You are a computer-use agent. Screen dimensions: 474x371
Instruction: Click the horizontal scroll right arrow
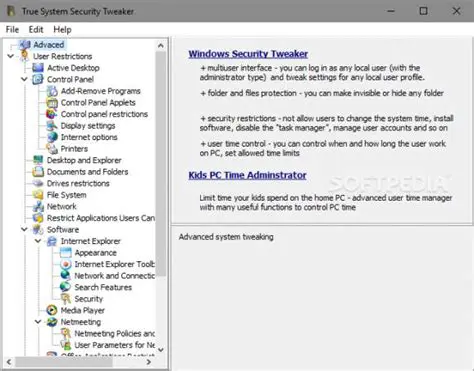[x=149, y=362]
